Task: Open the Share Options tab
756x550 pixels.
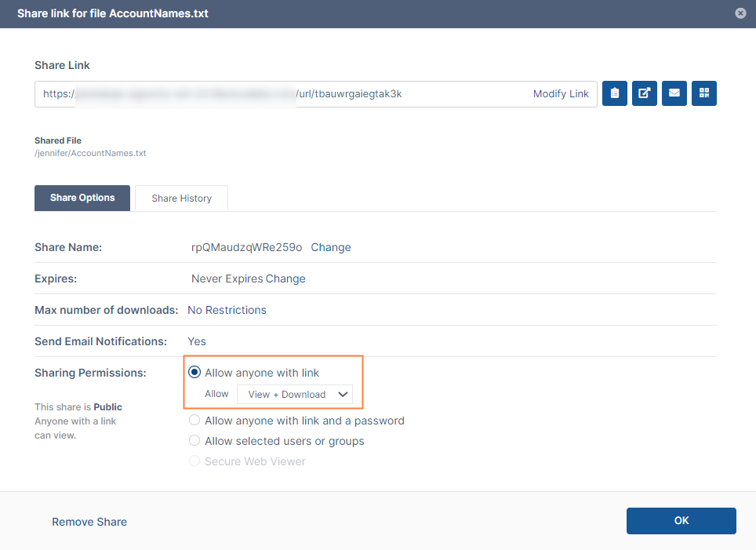Action: click(x=82, y=198)
